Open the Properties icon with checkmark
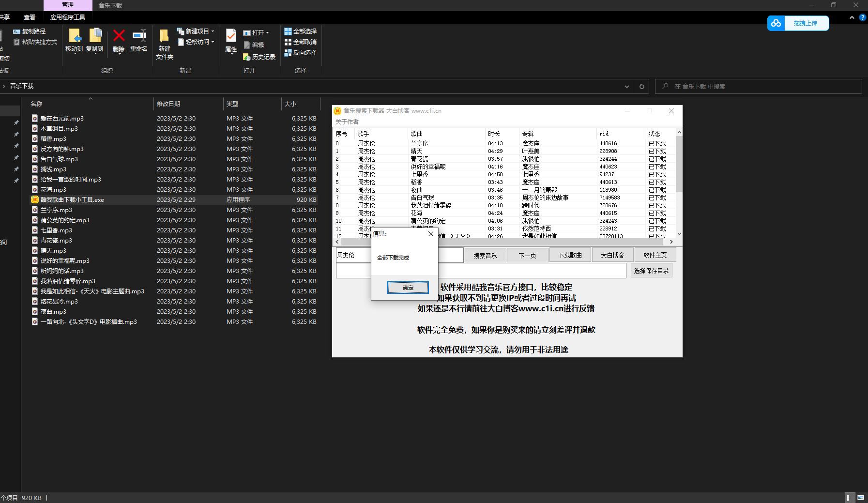Image resolution: width=868 pixels, height=503 pixels. coord(231,36)
